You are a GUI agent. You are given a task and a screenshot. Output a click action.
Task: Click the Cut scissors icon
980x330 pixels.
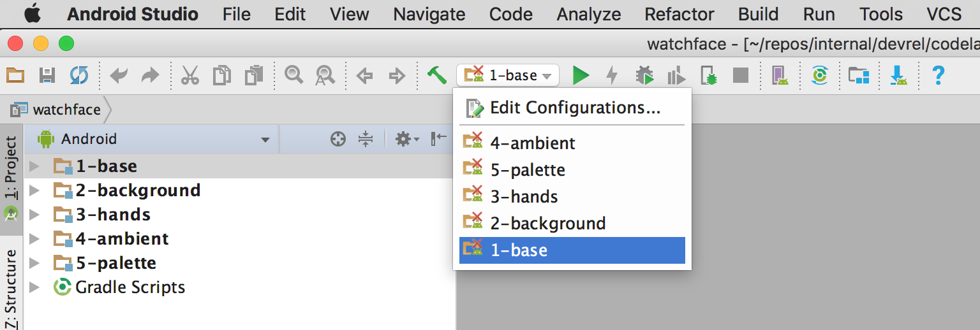(190, 76)
